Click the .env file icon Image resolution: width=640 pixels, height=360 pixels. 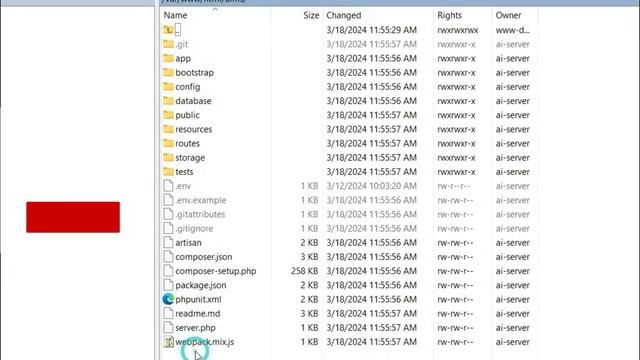pyautogui.click(x=168, y=186)
